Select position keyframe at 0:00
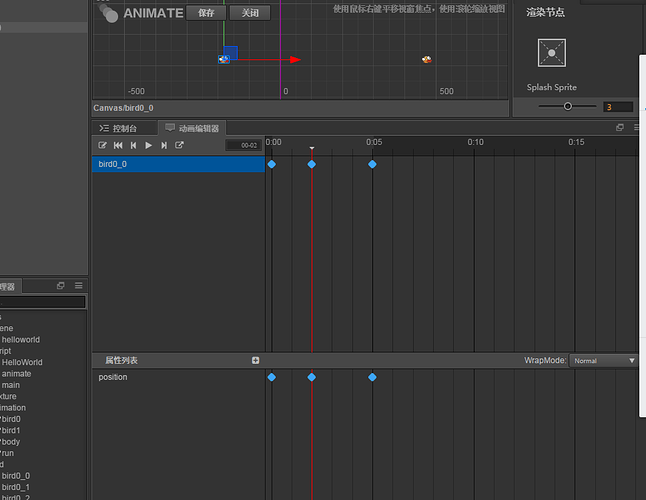646x500 pixels. coord(272,377)
